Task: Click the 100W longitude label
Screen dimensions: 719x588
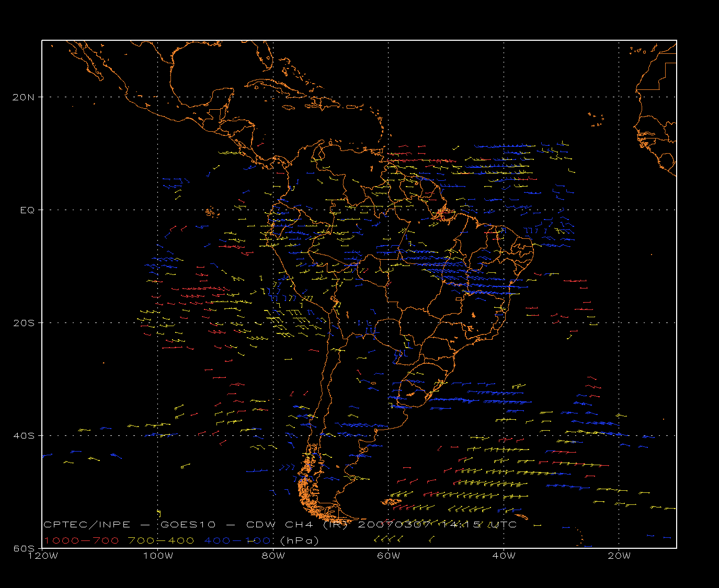Action: coord(158,556)
